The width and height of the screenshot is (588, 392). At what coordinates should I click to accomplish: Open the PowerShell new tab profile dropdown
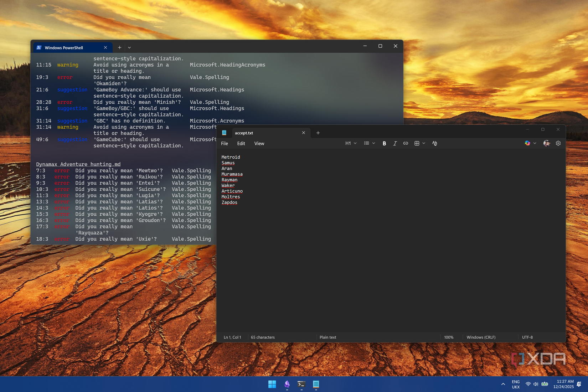[x=129, y=47]
